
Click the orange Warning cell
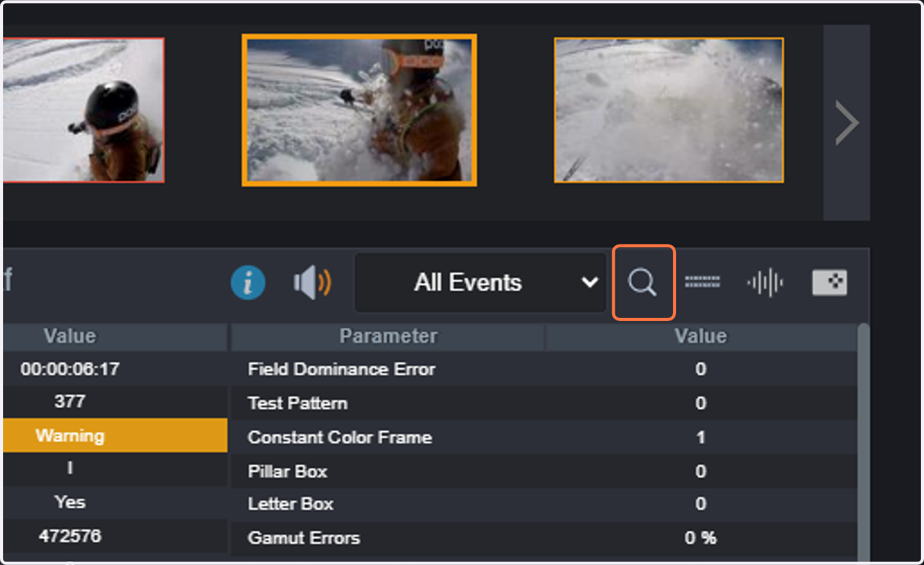[x=115, y=436]
